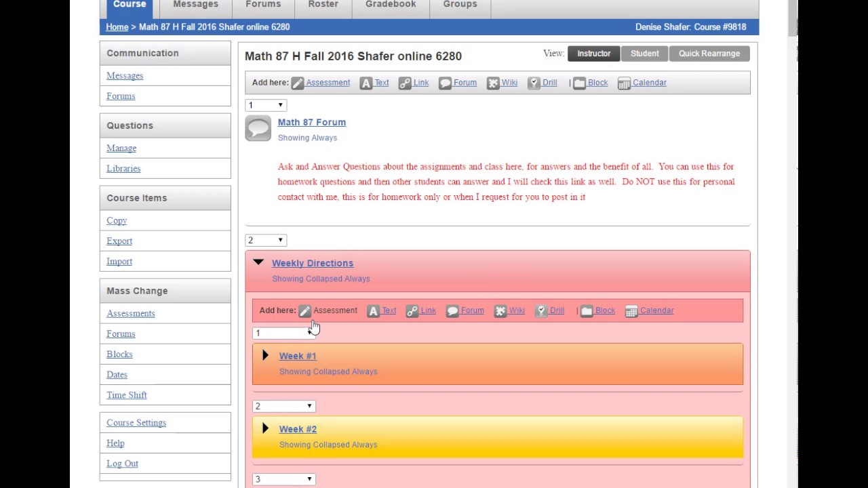Click the top toolbar Wiki icon
This screenshot has width=868, height=488.
coord(493,83)
